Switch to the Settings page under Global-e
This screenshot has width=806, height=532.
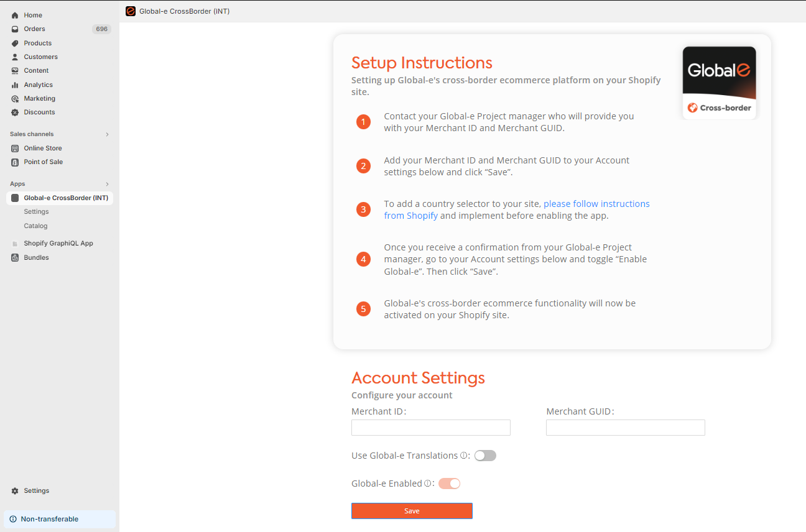click(x=36, y=211)
